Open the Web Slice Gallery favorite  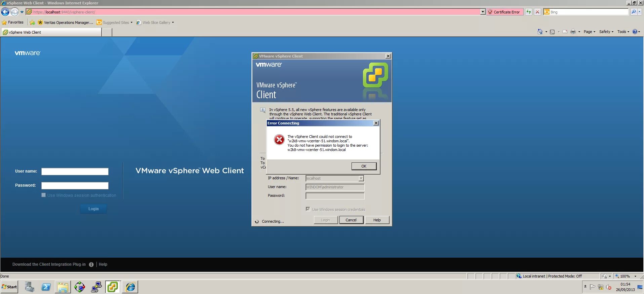point(155,23)
